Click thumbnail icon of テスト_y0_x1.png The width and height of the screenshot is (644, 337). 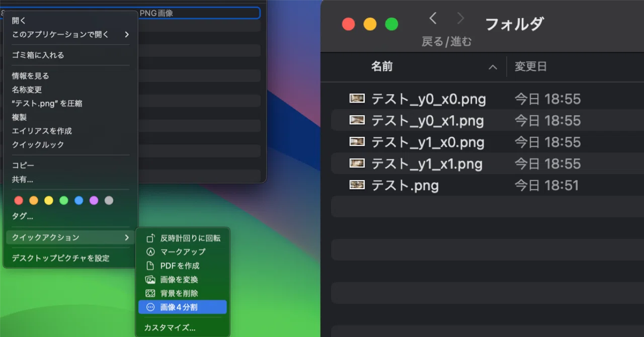coord(357,120)
